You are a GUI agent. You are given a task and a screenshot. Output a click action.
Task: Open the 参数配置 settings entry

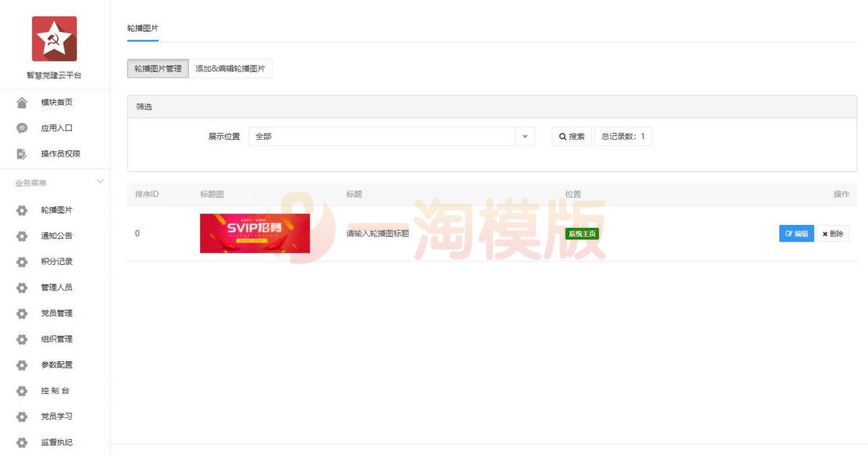(54, 365)
